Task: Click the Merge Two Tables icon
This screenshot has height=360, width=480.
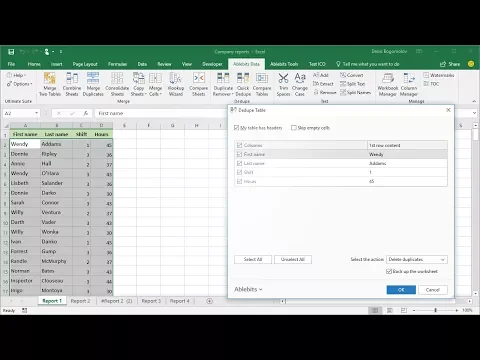Action: 50,84
